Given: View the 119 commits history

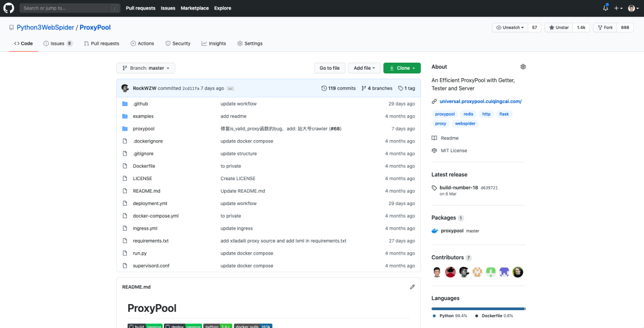Looking at the screenshot, I should 339,88.
